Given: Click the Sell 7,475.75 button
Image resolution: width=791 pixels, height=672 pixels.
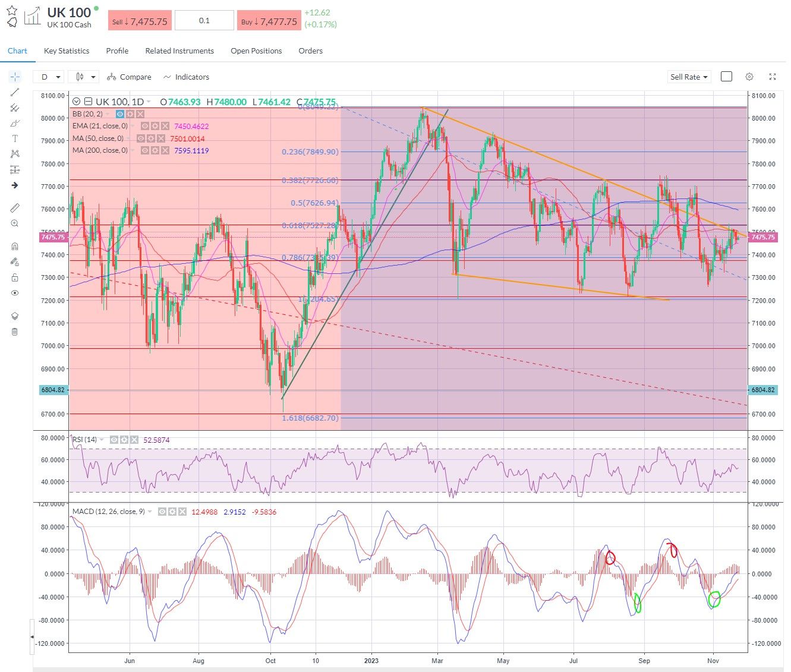Looking at the screenshot, I should tap(139, 20).
